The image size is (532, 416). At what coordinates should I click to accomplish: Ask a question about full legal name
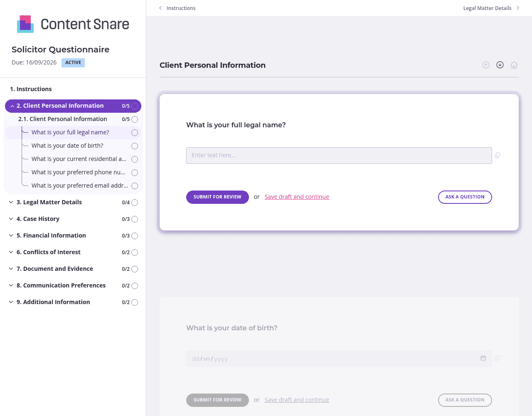465,197
